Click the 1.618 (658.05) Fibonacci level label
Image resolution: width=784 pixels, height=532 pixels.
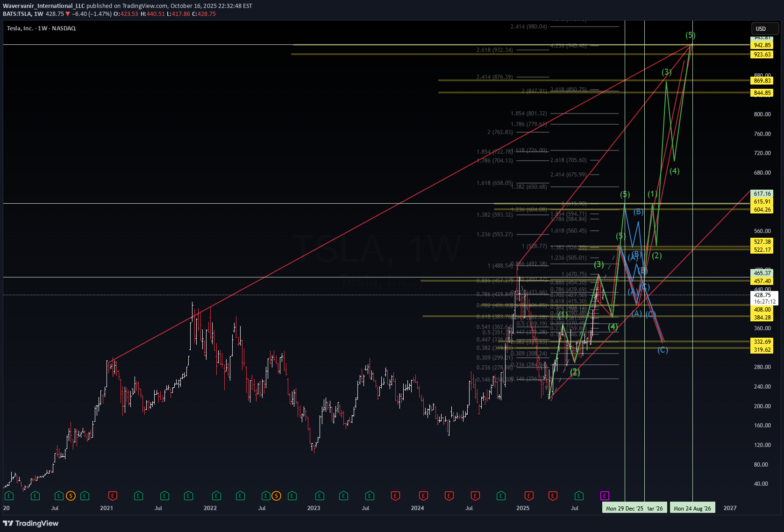click(494, 183)
